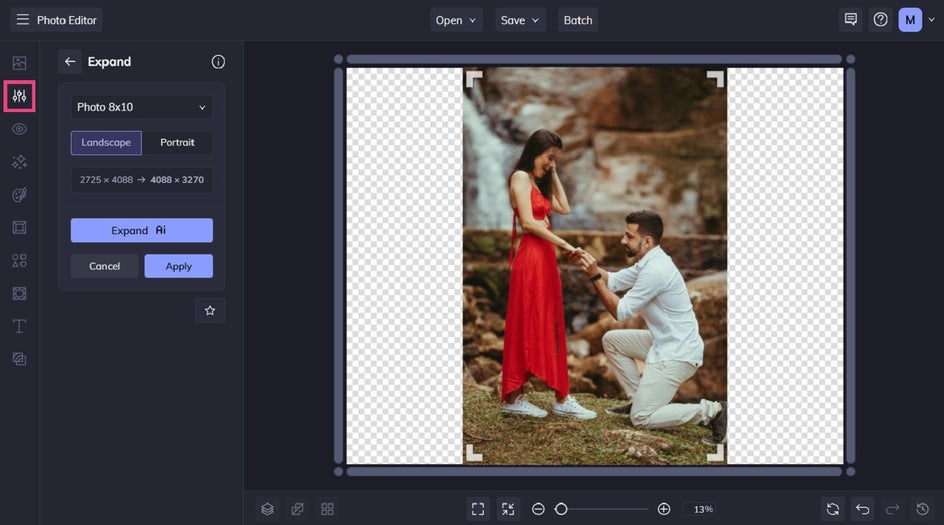Image resolution: width=944 pixels, height=525 pixels.
Task: Click the Photo Editor title
Action: click(66, 20)
